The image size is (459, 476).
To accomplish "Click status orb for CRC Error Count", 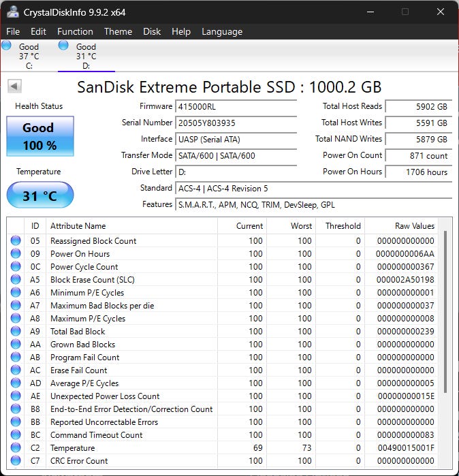I will (x=16, y=460).
